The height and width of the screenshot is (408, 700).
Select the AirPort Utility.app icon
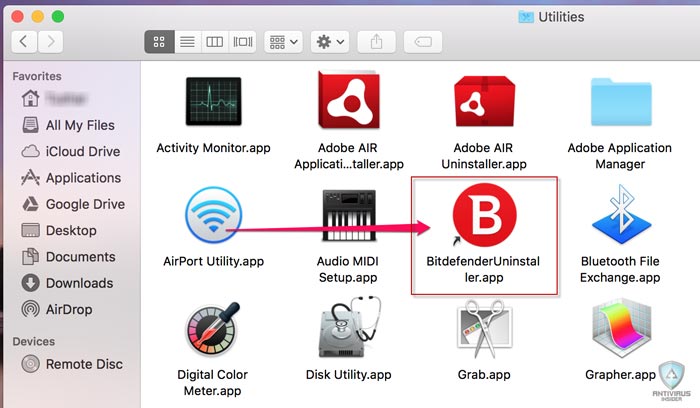pos(214,215)
